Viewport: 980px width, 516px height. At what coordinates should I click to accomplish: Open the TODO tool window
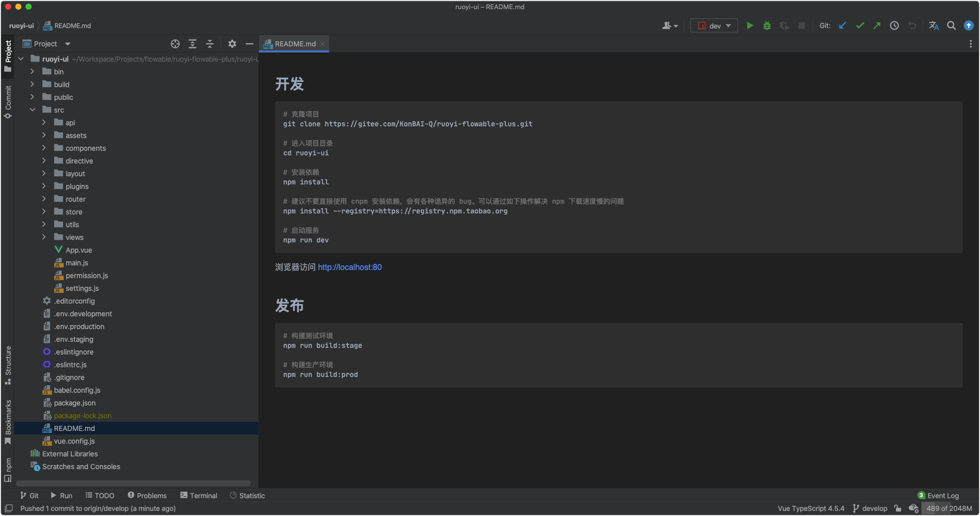click(x=100, y=496)
